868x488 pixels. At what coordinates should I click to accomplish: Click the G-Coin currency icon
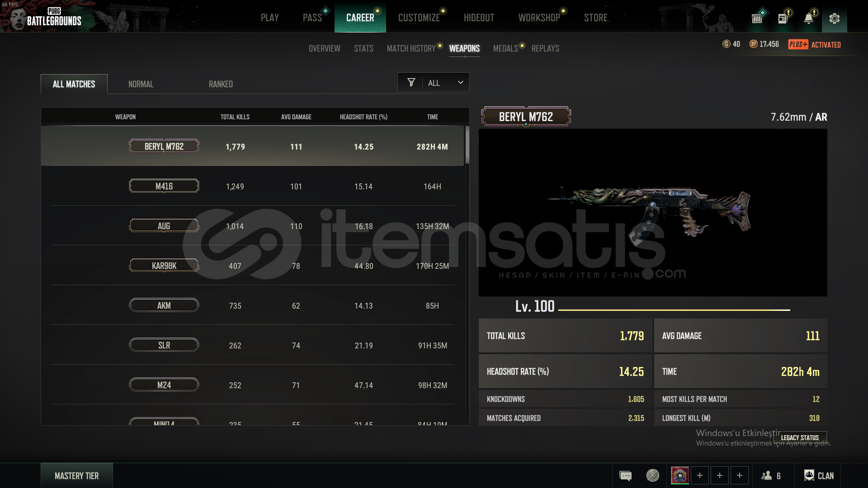click(726, 44)
